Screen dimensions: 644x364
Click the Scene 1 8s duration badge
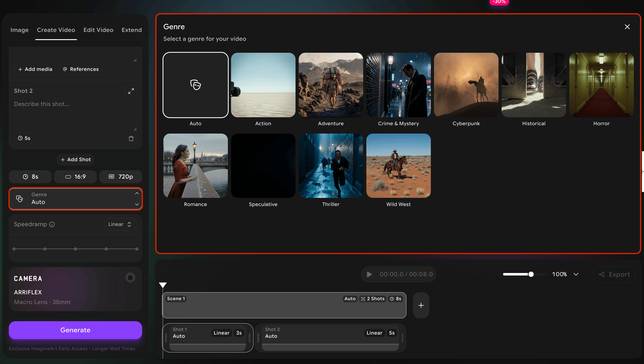click(395, 299)
